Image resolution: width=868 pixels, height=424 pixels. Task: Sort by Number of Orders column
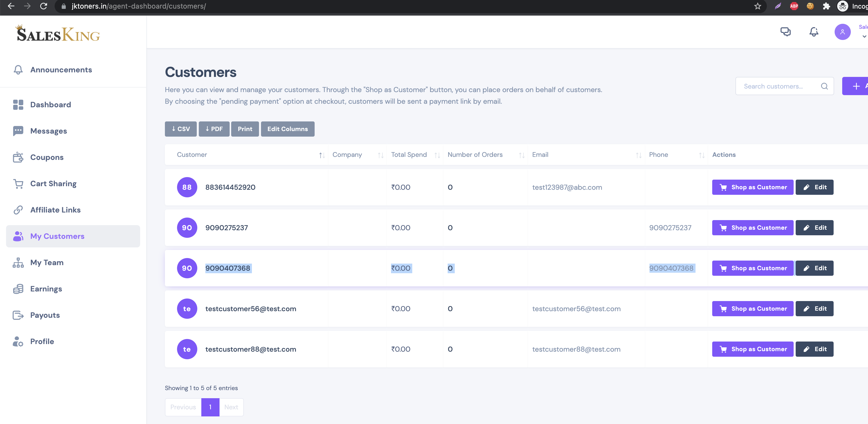[x=522, y=155]
